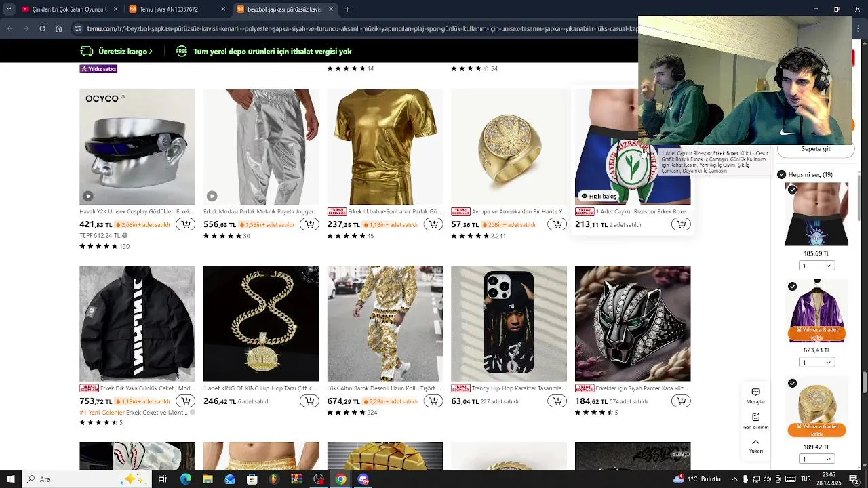Toggle the Hepsini seç (19) checkbox
This screenshot has width=868, height=488.
(781, 174)
